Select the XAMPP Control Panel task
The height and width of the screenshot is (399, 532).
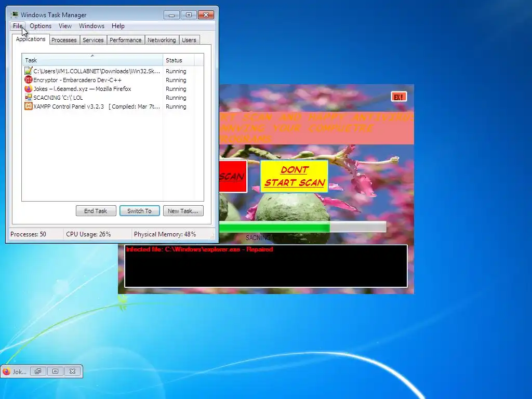[x=92, y=107]
